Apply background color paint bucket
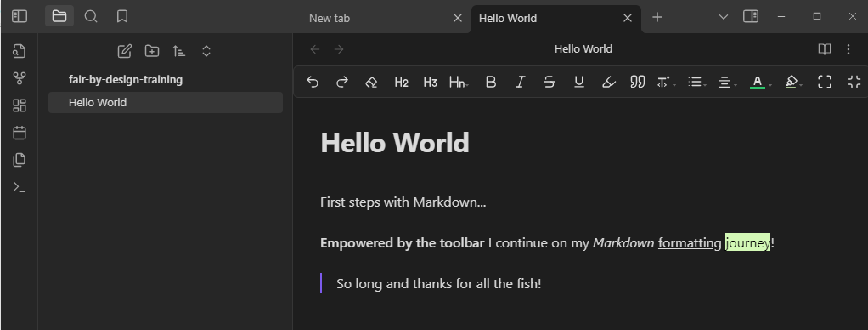Image resolution: width=868 pixels, height=330 pixels. (x=791, y=82)
